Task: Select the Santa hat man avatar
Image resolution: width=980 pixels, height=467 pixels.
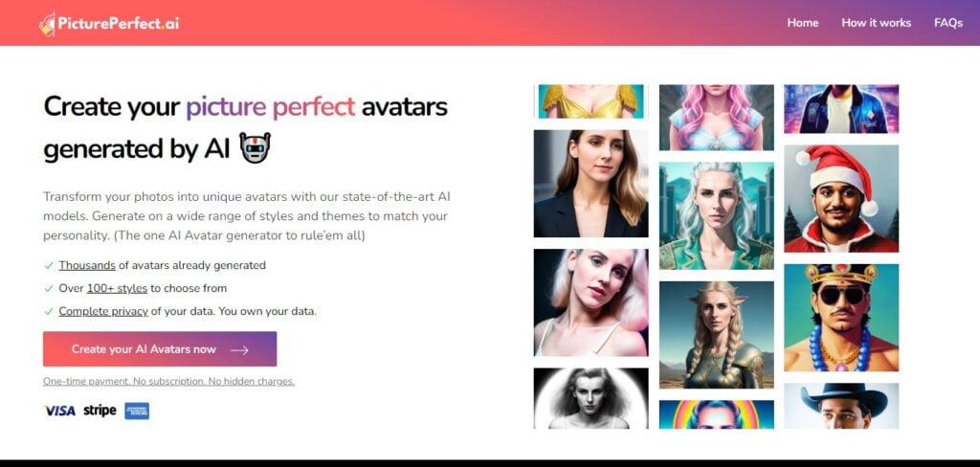Action: (841, 199)
